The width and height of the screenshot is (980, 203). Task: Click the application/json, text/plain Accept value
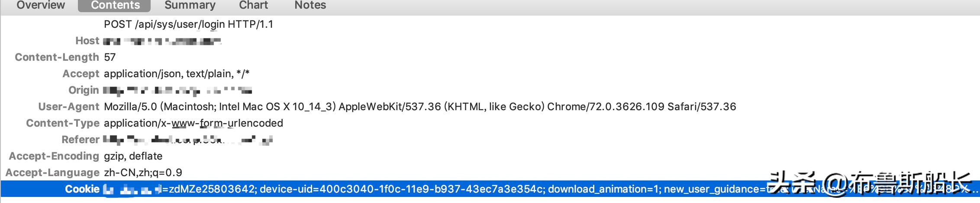coord(177,74)
